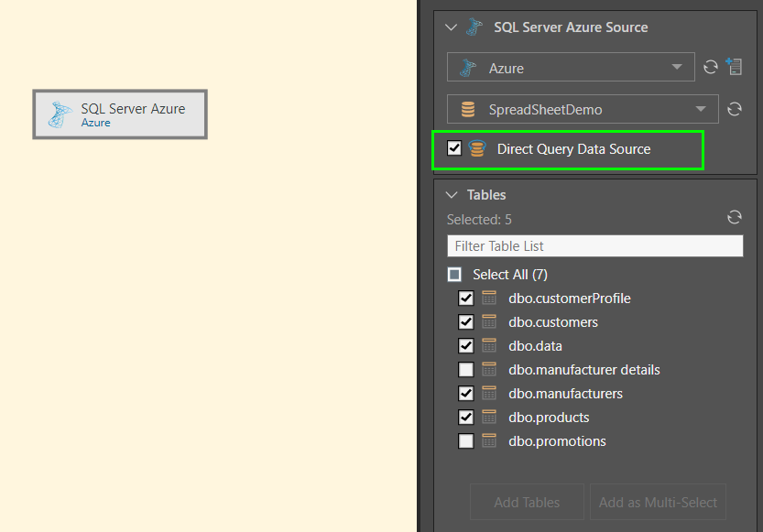Click the add server icon next to Azure
763x532 pixels.
click(x=734, y=67)
